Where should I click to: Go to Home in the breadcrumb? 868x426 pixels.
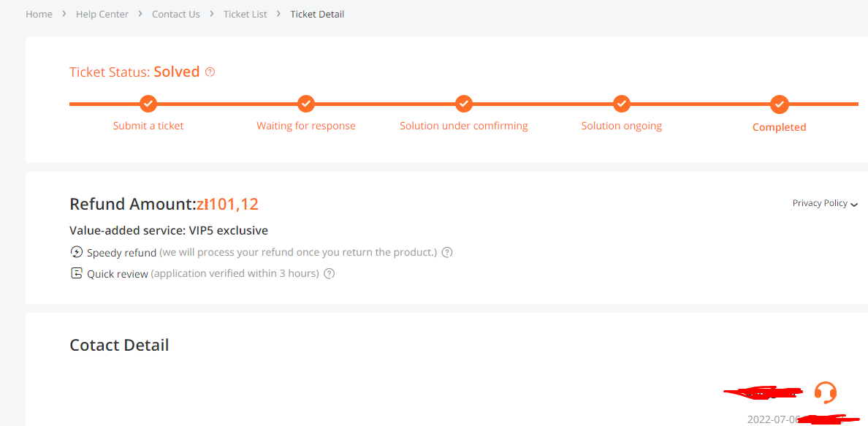point(39,15)
